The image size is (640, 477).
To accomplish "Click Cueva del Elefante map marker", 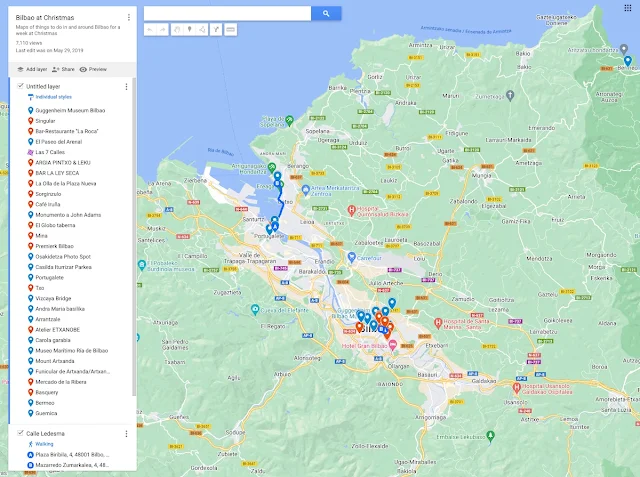I will point(255,310).
